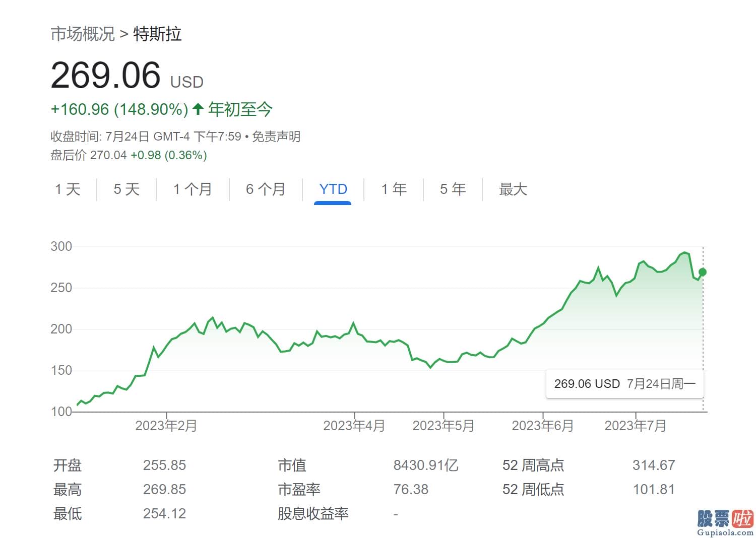Click the 269.06 USD price tooltip
This screenshot has width=756, height=538.
[624, 384]
